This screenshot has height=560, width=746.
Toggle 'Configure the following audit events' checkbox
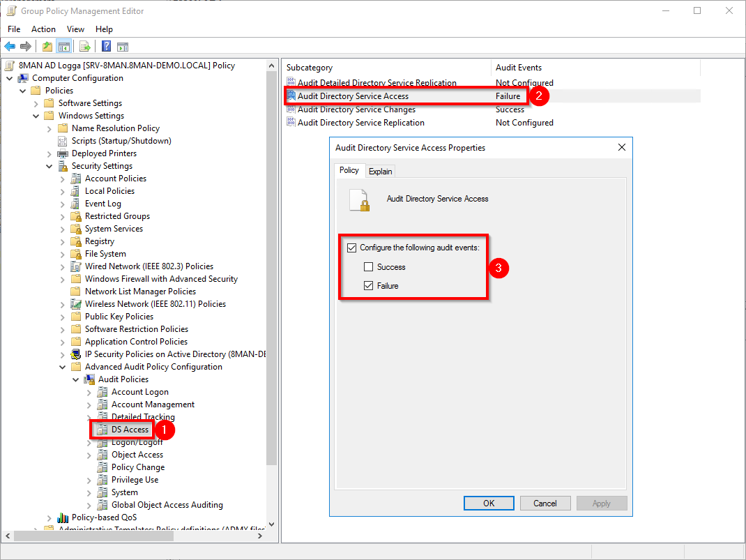point(351,248)
